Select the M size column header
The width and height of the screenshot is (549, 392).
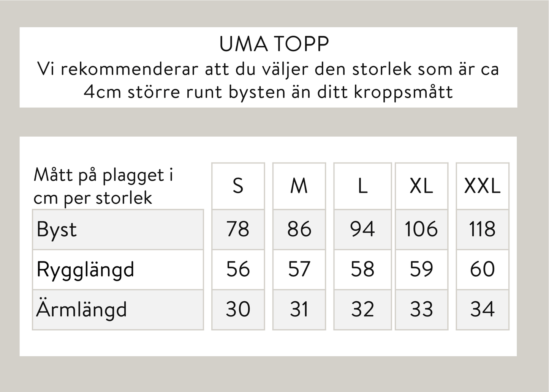[x=299, y=186]
